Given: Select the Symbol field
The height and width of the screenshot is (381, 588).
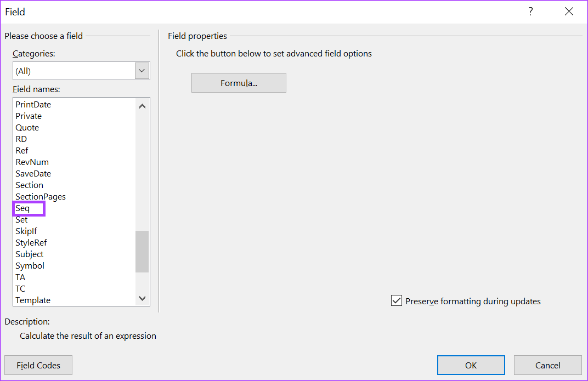Looking at the screenshot, I should pos(30,265).
